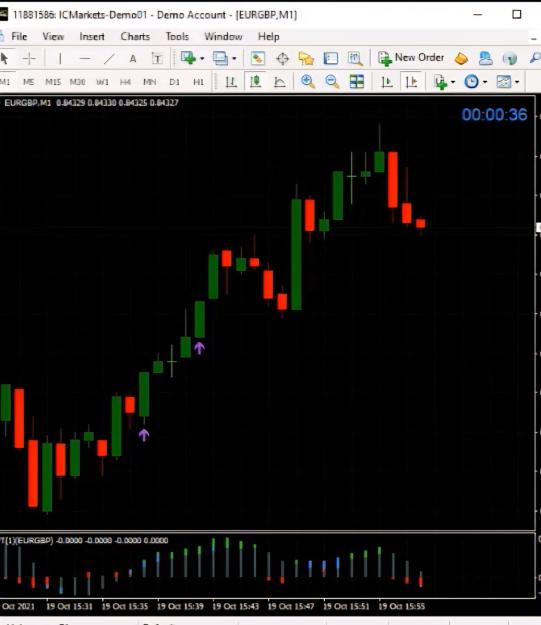Viewport: 541px width, 625px height.
Task: Open the Window menu
Action: tap(223, 37)
